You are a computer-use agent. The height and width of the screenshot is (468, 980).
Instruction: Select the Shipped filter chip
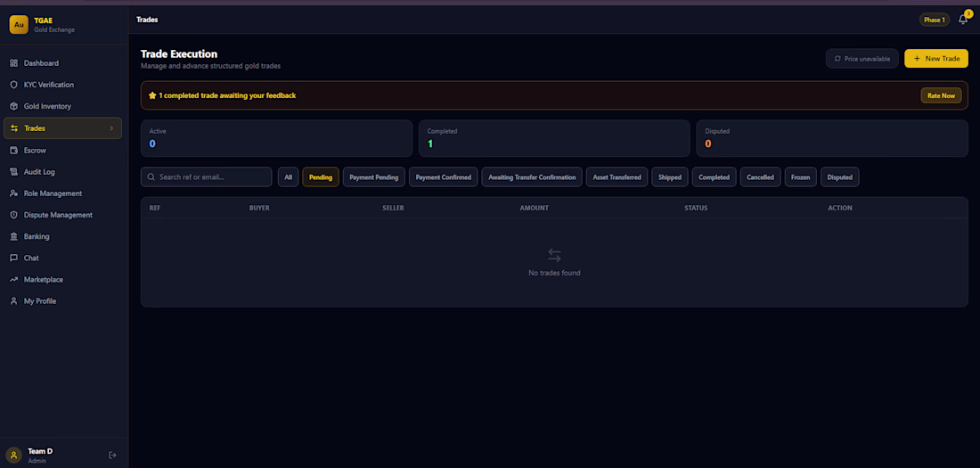[x=670, y=177]
